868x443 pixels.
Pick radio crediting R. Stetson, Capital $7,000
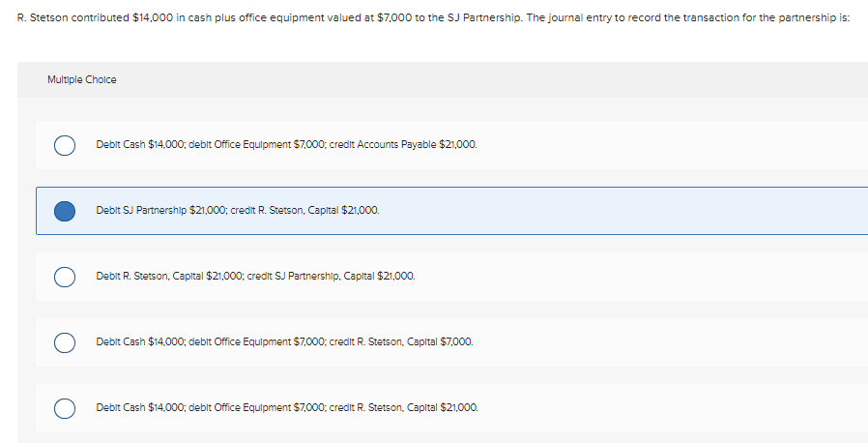tap(65, 342)
